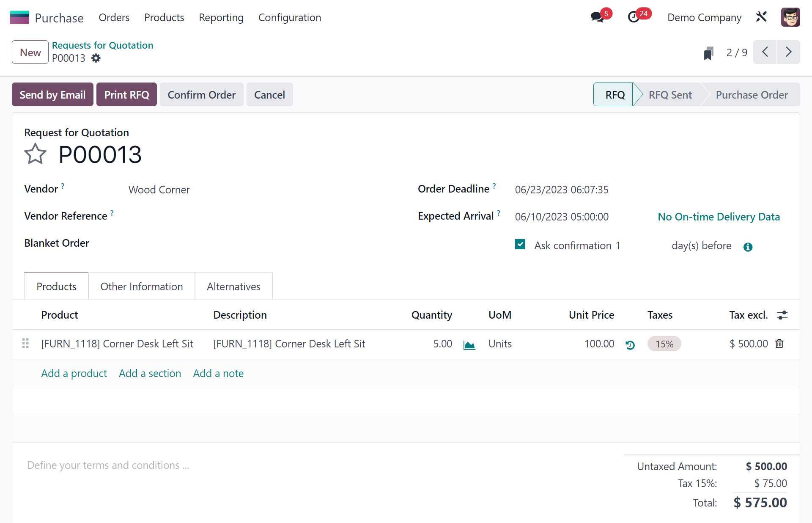Go to next record with right chevron
Screen dimensions: 812x523
coord(788,52)
